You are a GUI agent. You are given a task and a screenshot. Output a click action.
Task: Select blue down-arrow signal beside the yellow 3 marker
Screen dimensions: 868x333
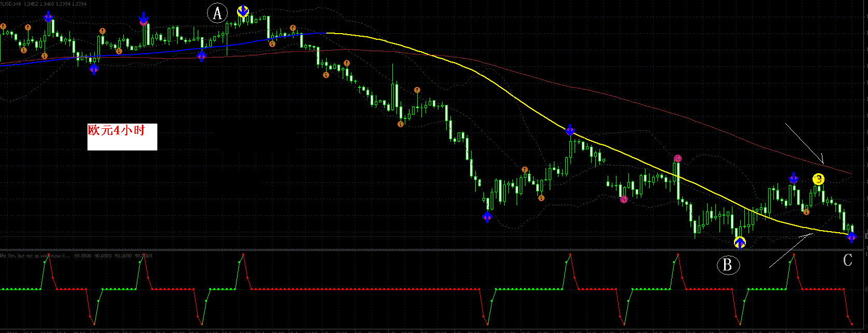[x=793, y=178]
